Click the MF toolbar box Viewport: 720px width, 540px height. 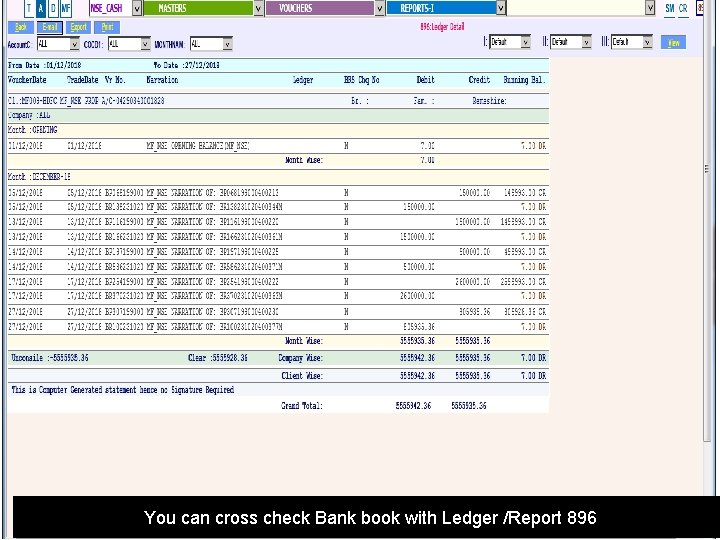pyautogui.click(x=66, y=8)
